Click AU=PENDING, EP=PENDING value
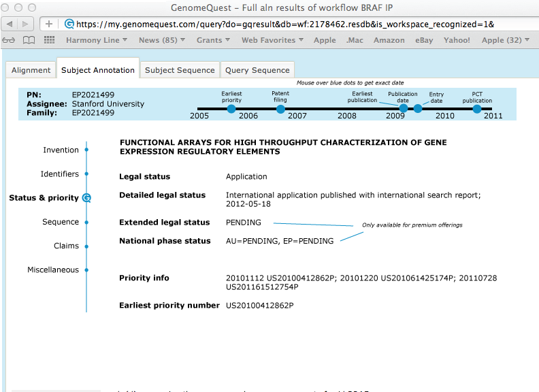The image size is (539, 392). [280, 241]
